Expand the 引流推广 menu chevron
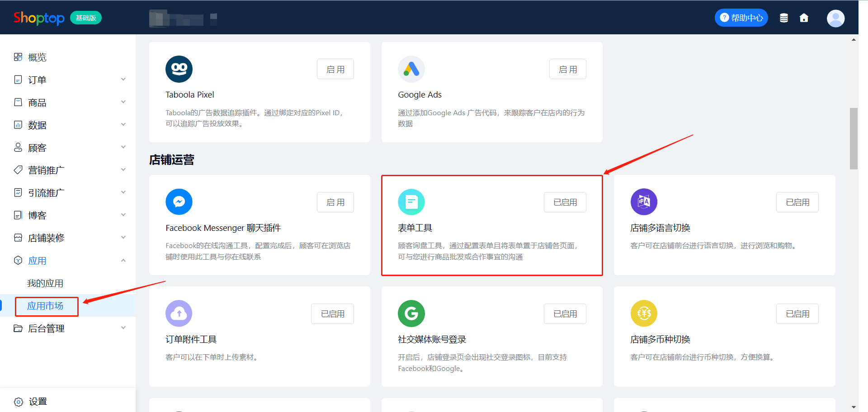 [x=123, y=192]
